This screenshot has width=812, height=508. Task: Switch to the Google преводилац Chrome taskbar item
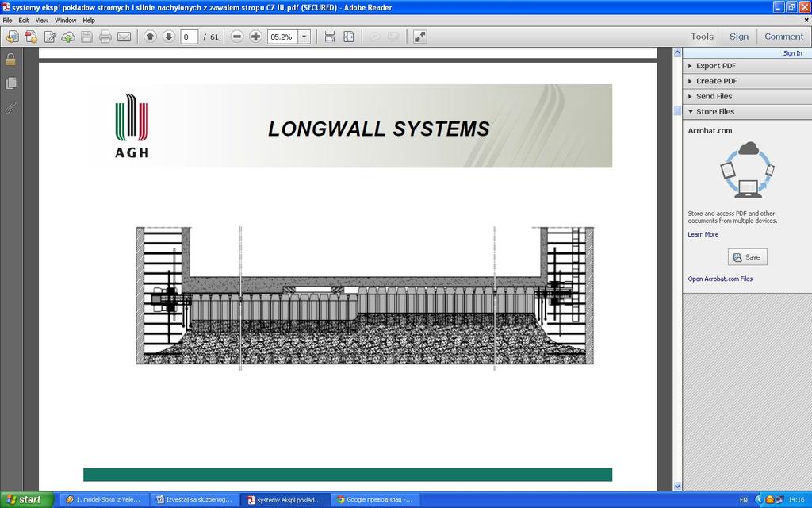pyautogui.click(x=375, y=500)
